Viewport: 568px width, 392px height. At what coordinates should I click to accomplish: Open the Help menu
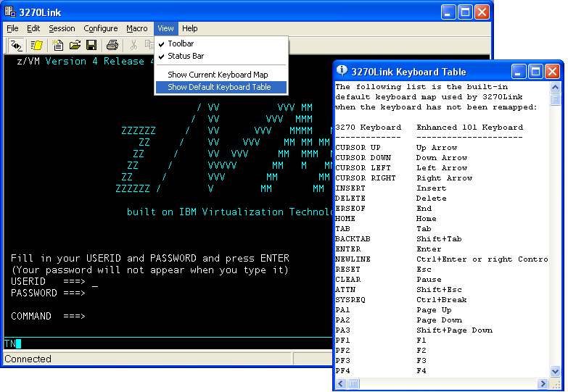[x=190, y=28]
